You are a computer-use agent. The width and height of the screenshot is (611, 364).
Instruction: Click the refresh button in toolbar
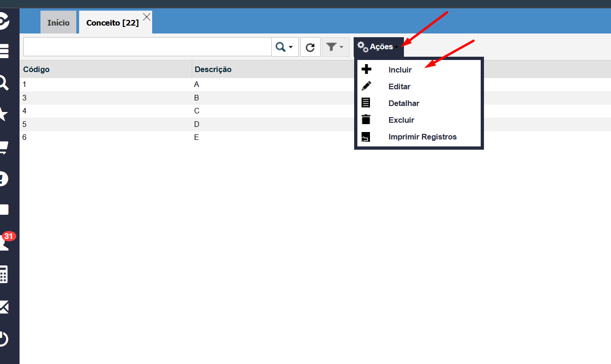[310, 47]
